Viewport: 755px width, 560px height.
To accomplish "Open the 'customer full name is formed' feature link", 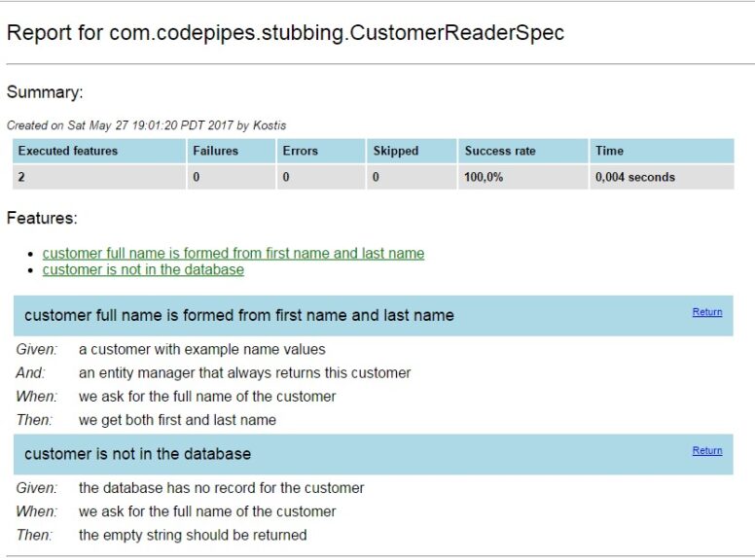I will pos(234,253).
